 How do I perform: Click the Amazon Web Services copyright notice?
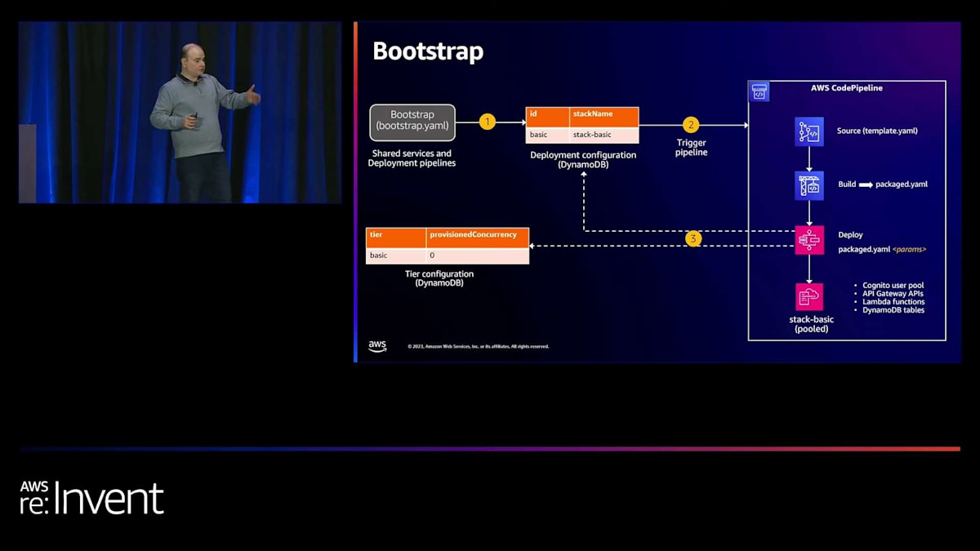[x=479, y=346]
